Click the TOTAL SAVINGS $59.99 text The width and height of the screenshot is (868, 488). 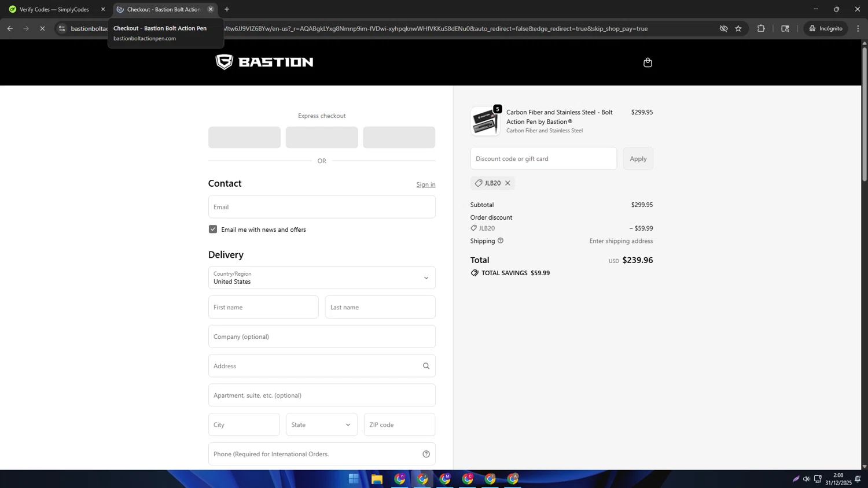516,273
